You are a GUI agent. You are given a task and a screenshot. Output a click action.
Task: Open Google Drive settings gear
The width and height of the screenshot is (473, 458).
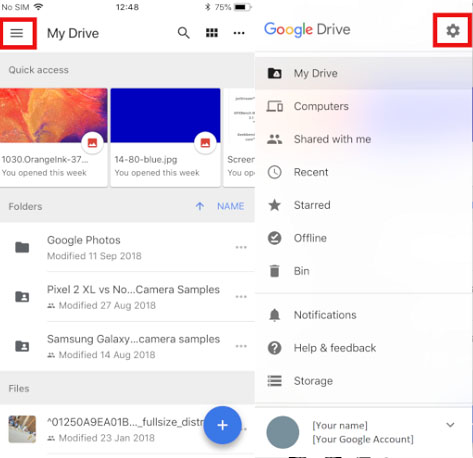[x=453, y=31]
